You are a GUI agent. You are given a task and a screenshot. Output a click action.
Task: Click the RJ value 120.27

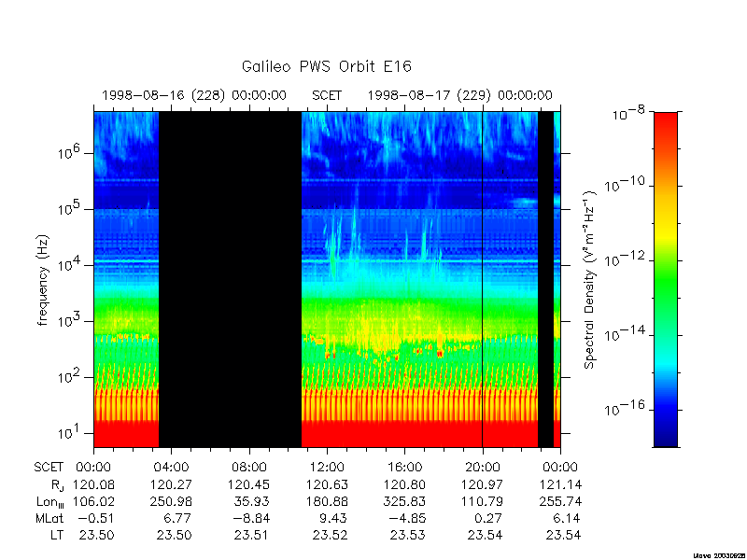coord(171,484)
